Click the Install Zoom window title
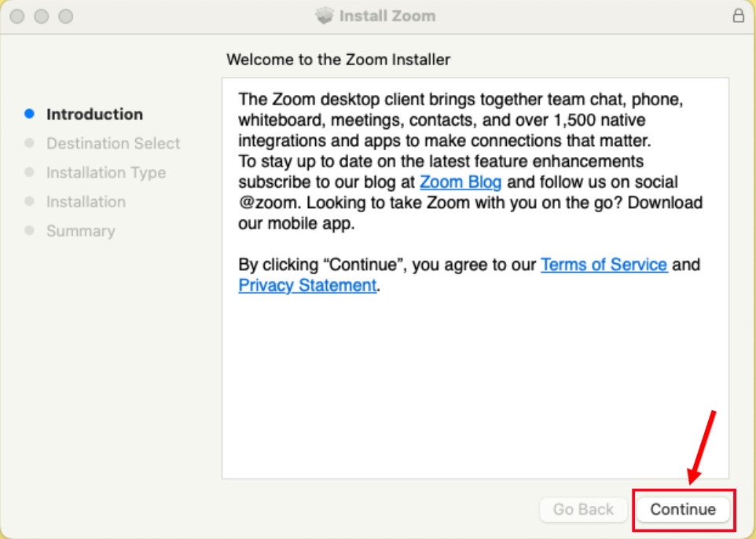Image resolution: width=756 pixels, height=539 pixels. click(387, 16)
